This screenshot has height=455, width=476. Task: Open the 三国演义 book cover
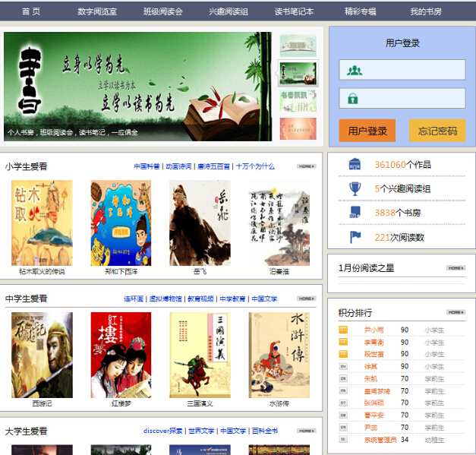click(200, 355)
